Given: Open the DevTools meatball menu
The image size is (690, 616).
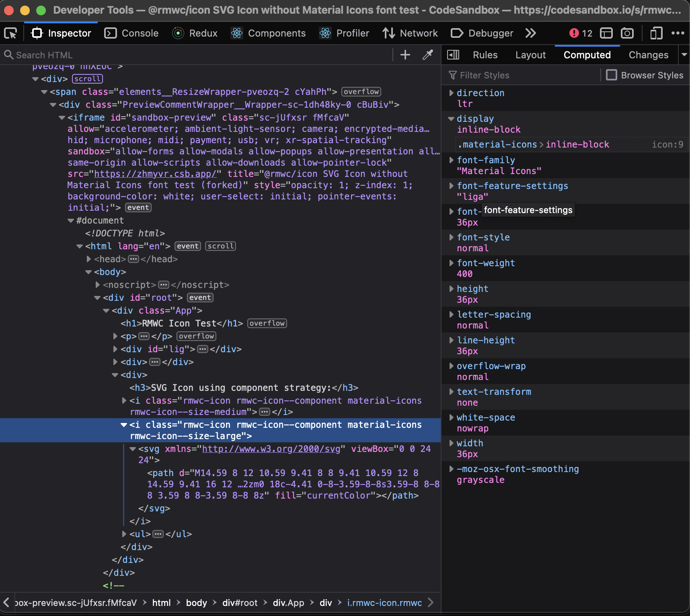Looking at the screenshot, I should pyautogui.click(x=679, y=33).
